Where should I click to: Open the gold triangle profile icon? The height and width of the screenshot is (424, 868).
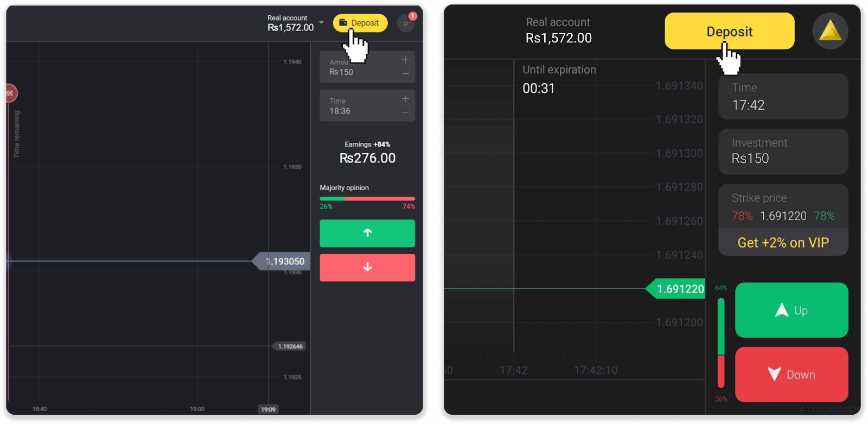tap(830, 31)
